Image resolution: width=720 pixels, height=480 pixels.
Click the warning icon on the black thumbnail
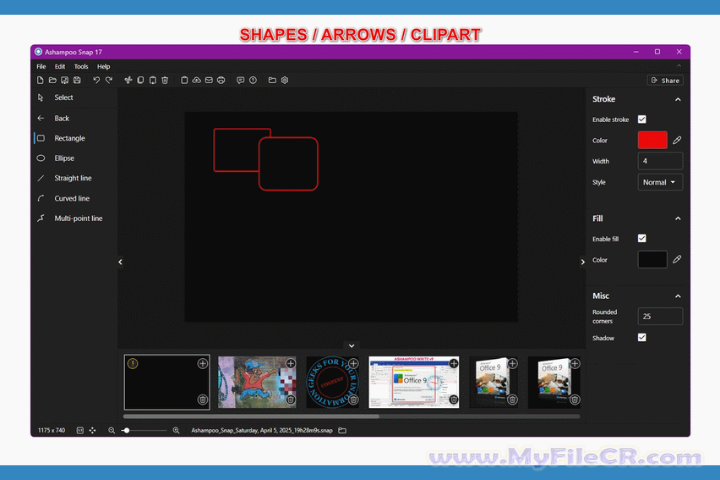[x=133, y=364]
